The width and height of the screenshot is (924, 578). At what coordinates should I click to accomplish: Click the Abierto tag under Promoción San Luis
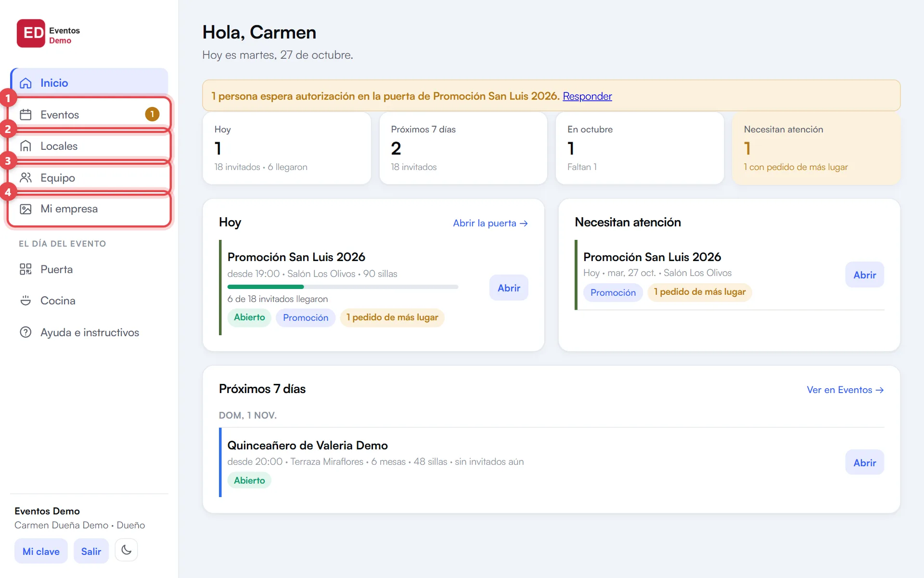pyautogui.click(x=249, y=317)
